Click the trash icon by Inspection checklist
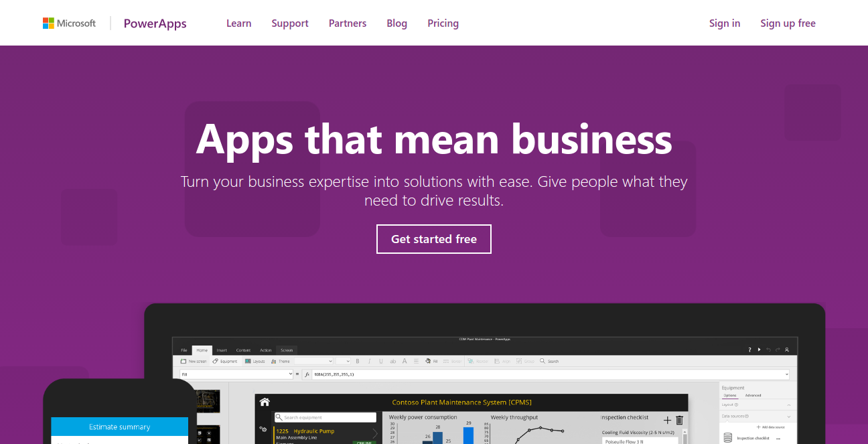 [679, 420]
